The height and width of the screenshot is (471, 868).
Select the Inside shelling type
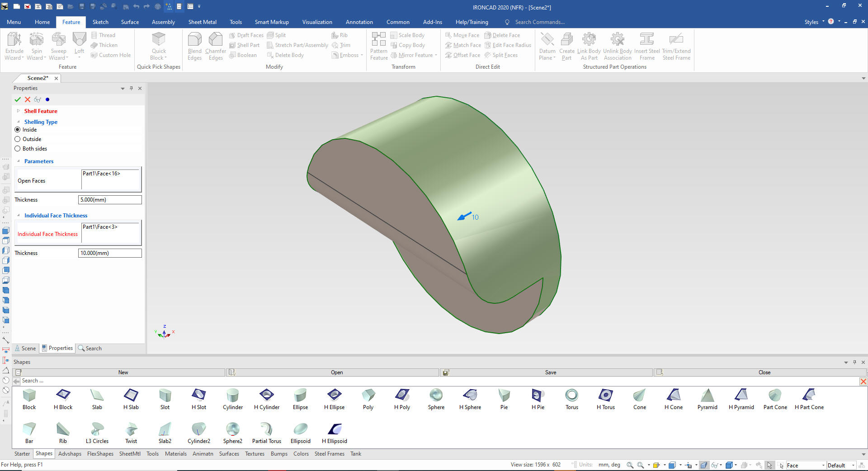pos(18,130)
